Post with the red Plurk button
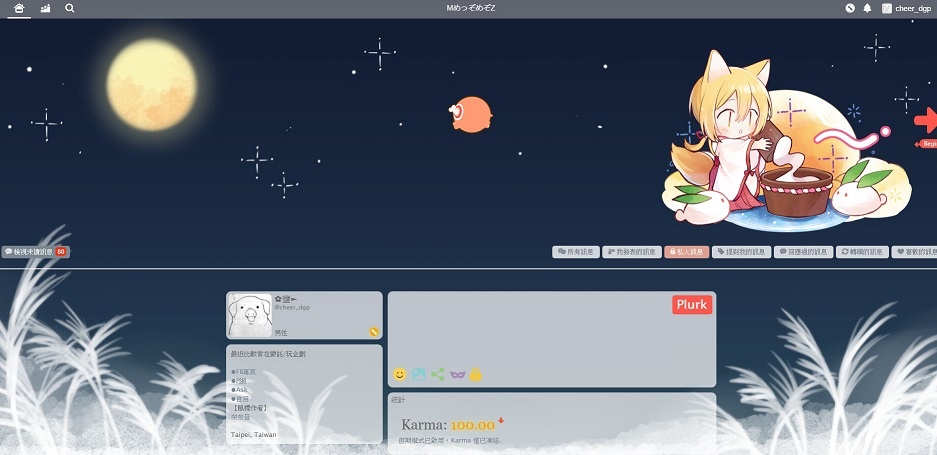 click(x=692, y=304)
